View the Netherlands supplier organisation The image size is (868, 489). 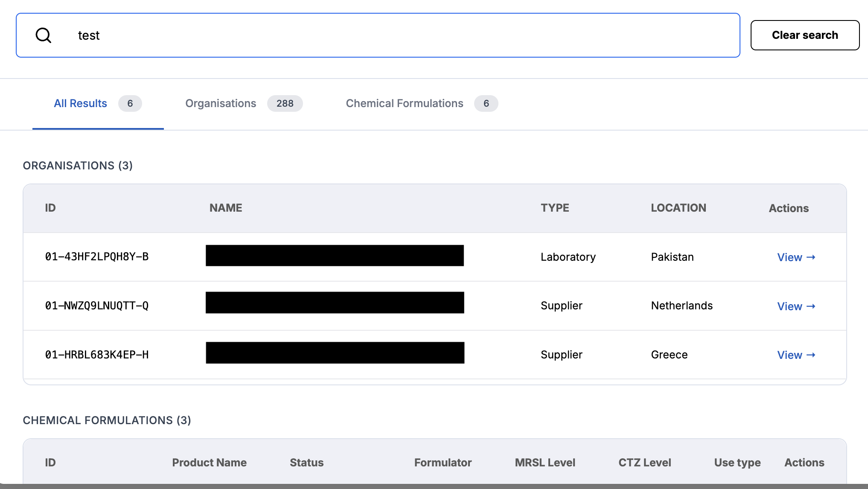point(796,306)
